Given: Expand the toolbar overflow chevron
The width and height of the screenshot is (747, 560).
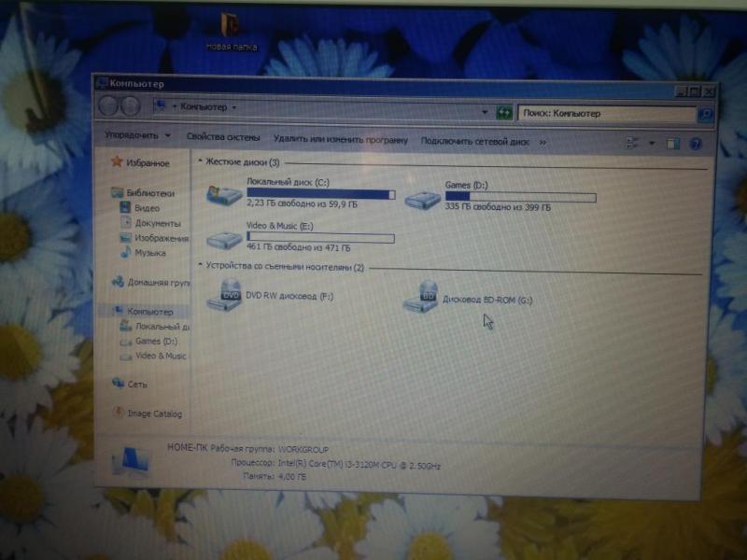Looking at the screenshot, I should (543, 143).
